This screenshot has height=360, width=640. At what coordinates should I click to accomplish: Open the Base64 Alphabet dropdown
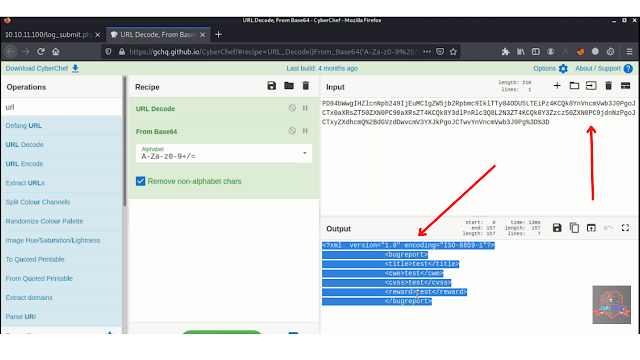[224, 153]
